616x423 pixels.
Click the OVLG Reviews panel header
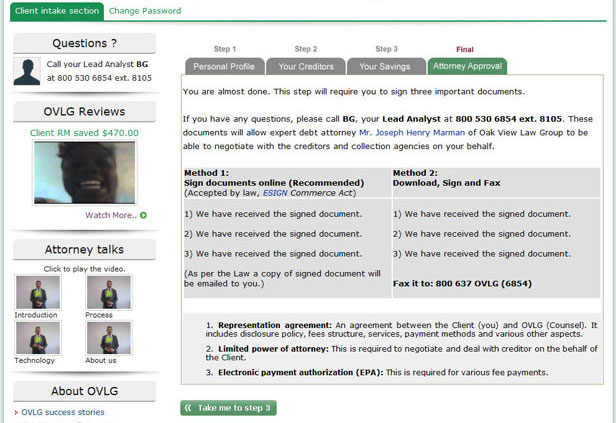(x=84, y=112)
